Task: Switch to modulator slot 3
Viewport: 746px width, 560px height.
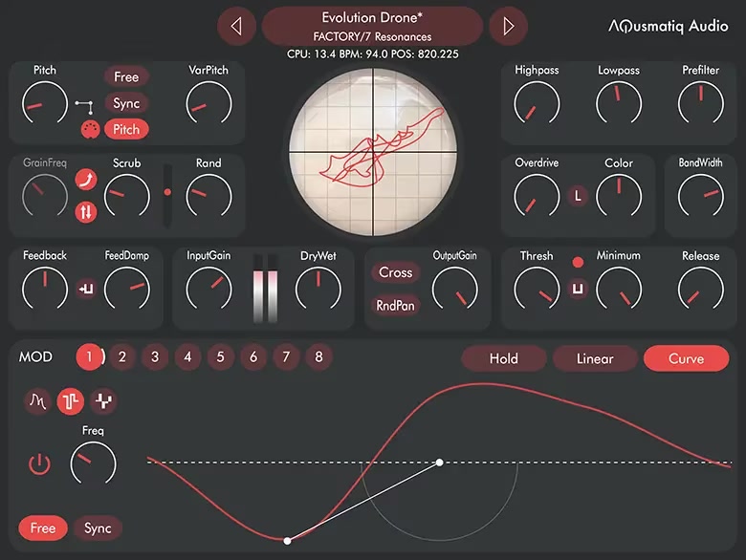Action: pyautogui.click(x=154, y=357)
